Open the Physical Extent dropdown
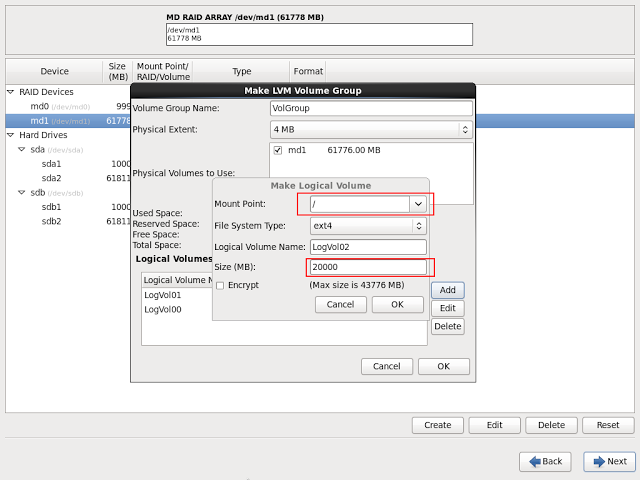Image resolution: width=640 pixels, height=480 pixels. [x=371, y=129]
